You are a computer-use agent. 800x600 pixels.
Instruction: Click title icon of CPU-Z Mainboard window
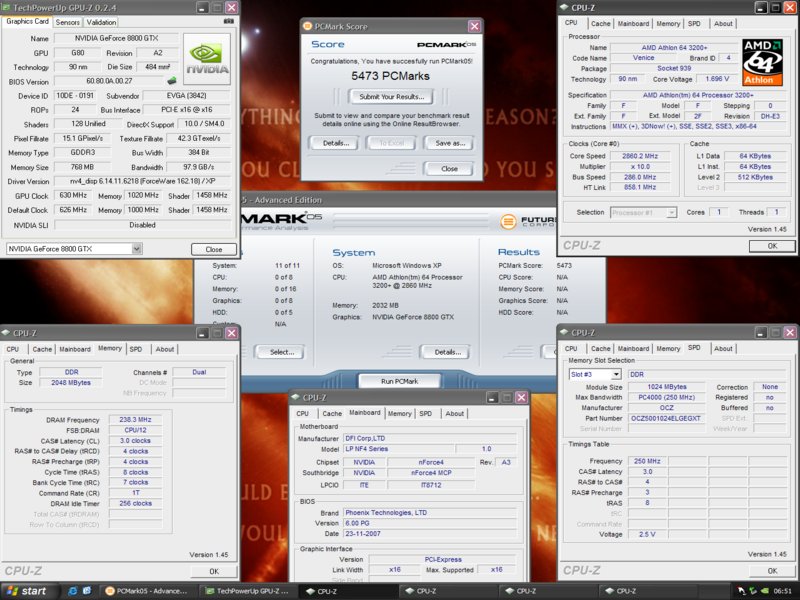[296, 397]
